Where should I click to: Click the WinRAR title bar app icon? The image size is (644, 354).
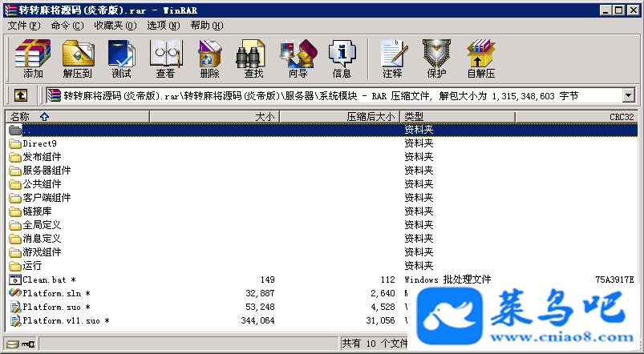[x=10, y=10]
